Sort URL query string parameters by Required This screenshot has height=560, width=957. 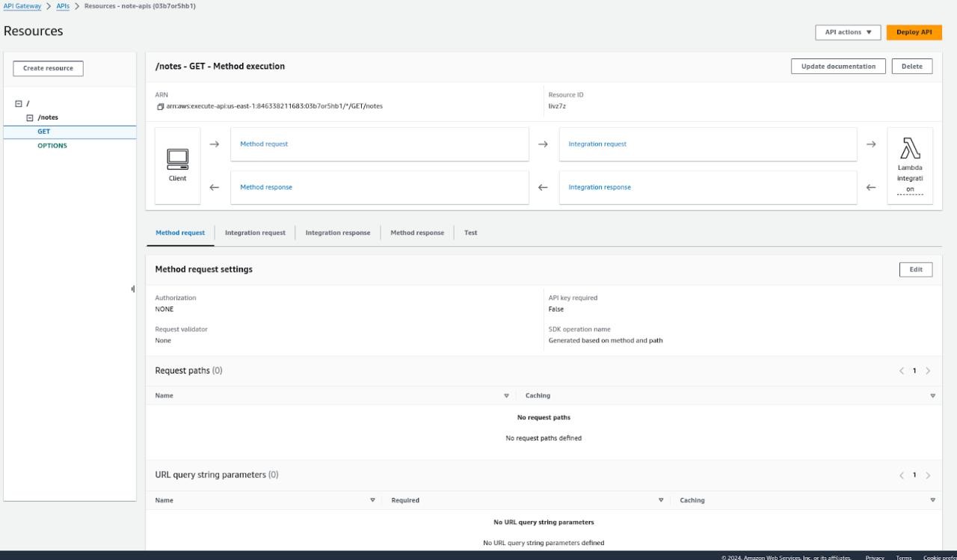click(661, 500)
